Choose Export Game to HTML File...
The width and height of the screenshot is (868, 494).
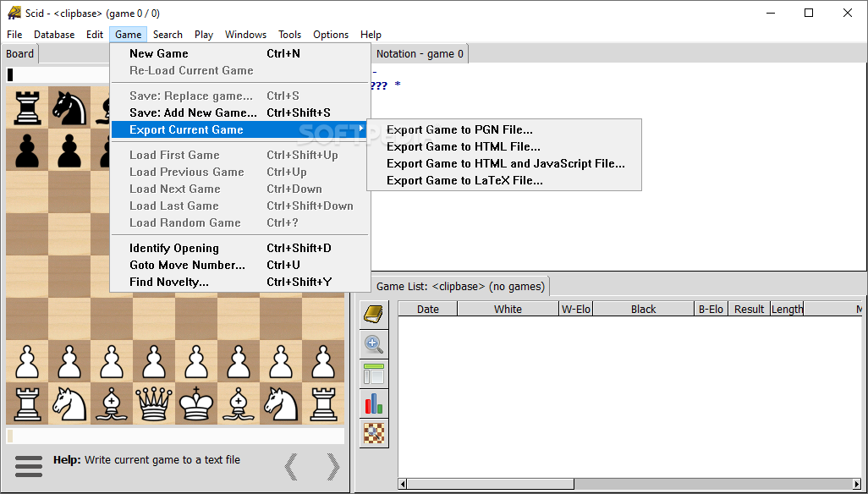pos(504,146)
